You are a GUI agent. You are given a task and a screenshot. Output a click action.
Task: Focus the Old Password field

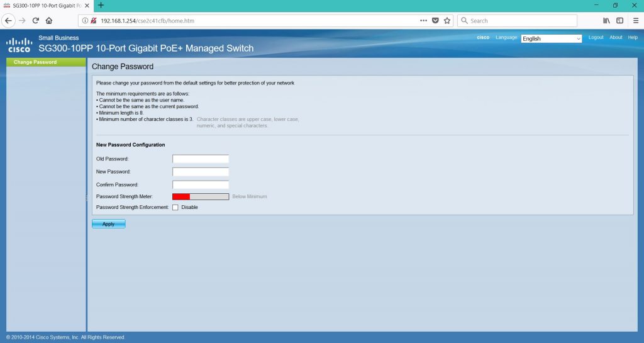click(201, 159)
